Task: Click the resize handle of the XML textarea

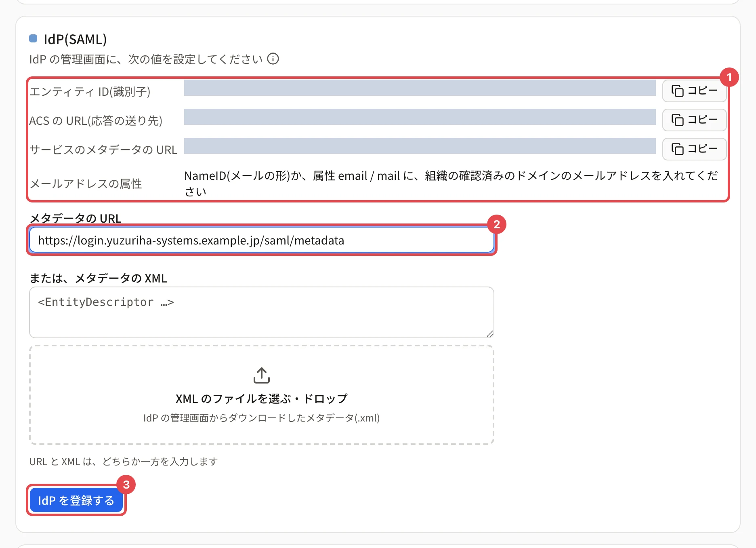Action: click(489, 333)
